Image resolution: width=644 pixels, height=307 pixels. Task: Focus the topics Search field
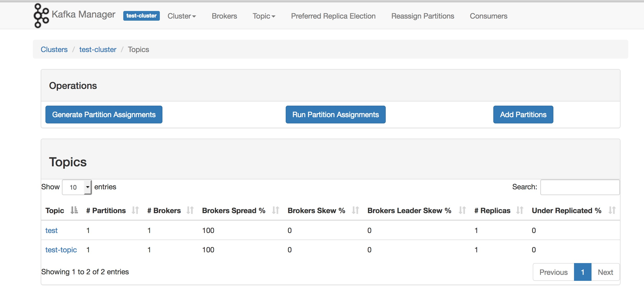coord(580,187)
